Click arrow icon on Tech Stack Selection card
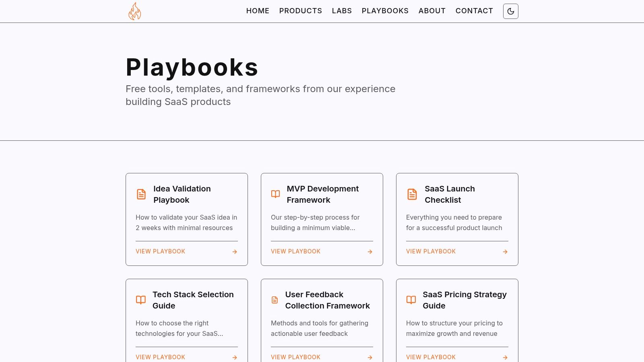This screenshot has width=644, height=362. [x=235, y=358]
